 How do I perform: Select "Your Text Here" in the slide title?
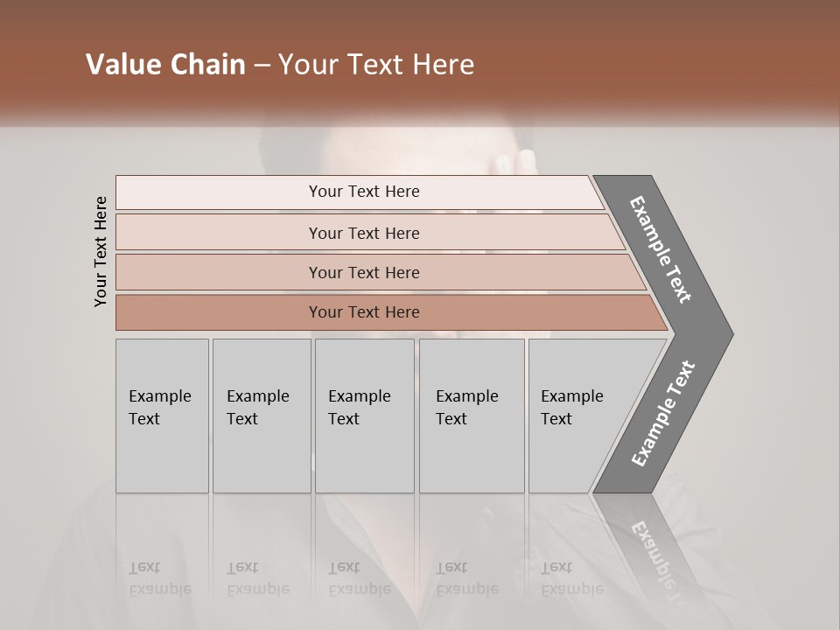[376, 65]
